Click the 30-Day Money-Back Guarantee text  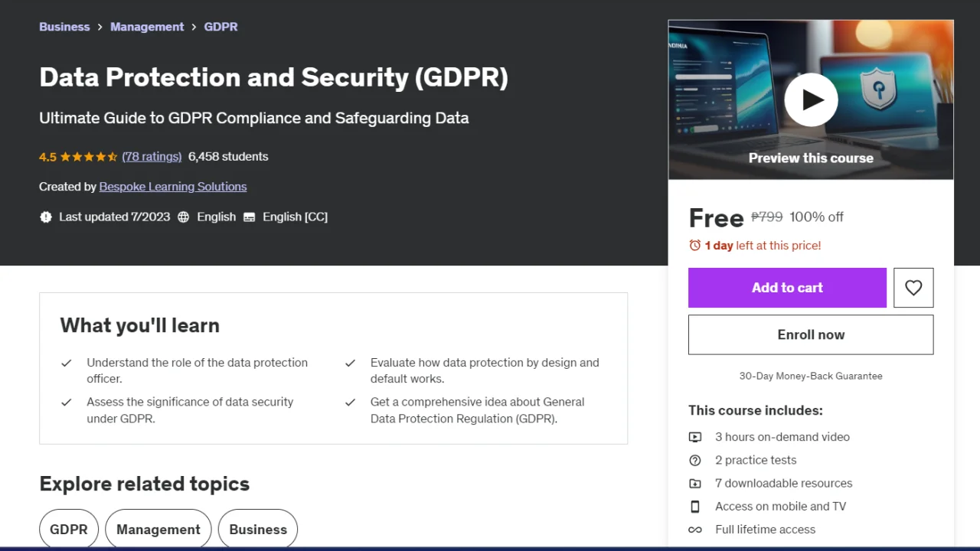tap(811, 376)
